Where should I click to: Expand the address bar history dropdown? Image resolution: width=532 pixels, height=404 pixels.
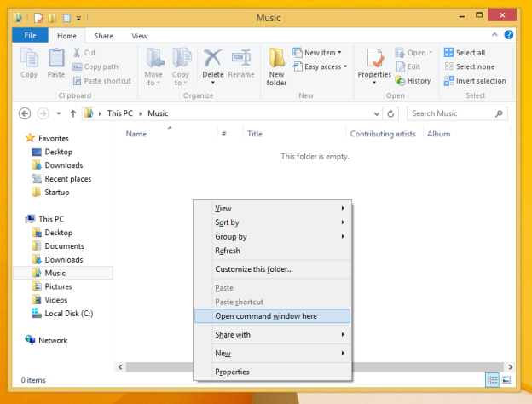377,113
